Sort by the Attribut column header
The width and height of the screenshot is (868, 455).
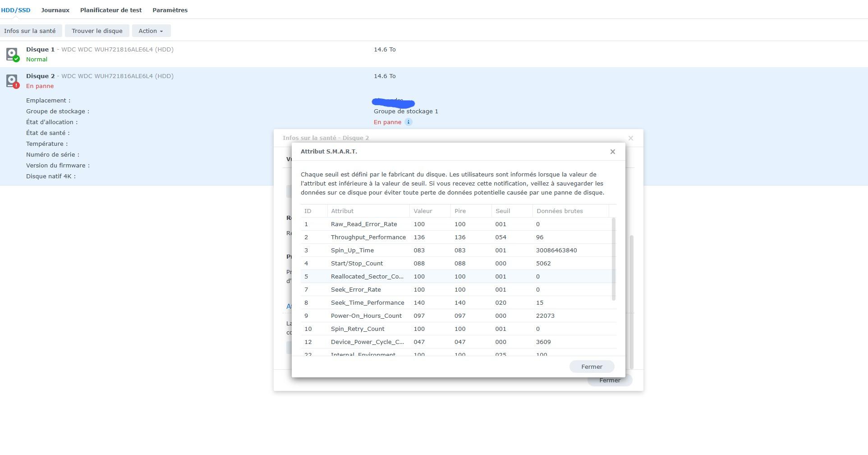(368, 211)
